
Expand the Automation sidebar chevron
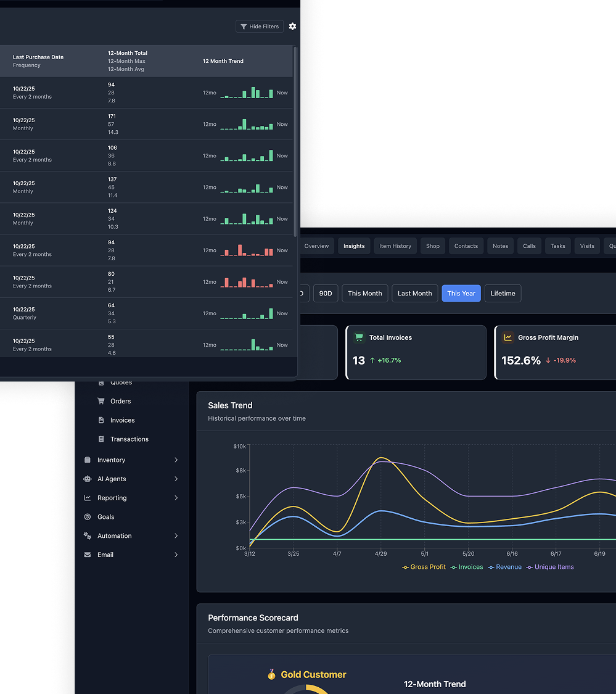coord(176,536)
